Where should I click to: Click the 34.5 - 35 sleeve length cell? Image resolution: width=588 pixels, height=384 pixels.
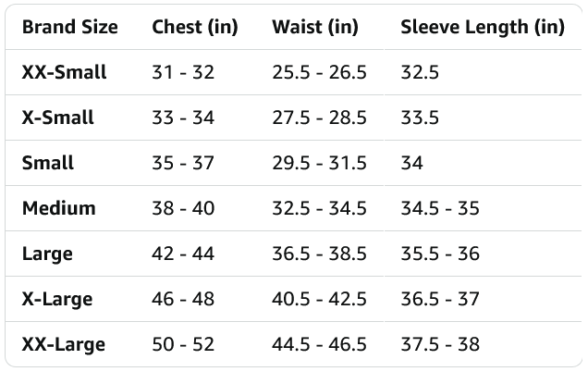point(440,208)
